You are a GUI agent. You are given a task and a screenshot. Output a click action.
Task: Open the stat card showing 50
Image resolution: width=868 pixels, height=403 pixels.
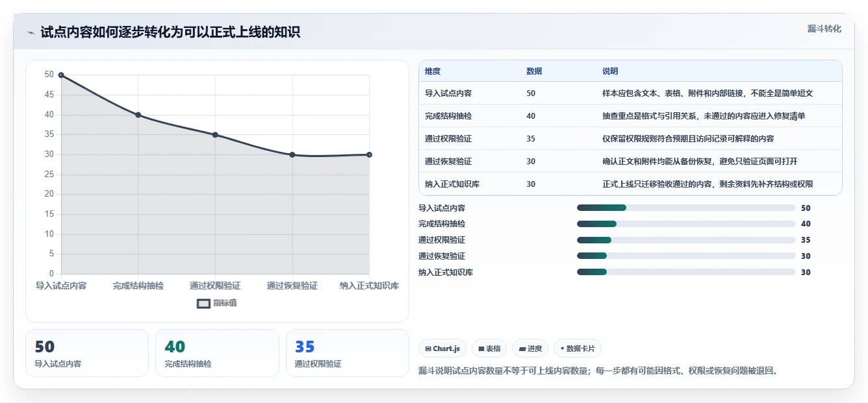click(x=87, y=353)
